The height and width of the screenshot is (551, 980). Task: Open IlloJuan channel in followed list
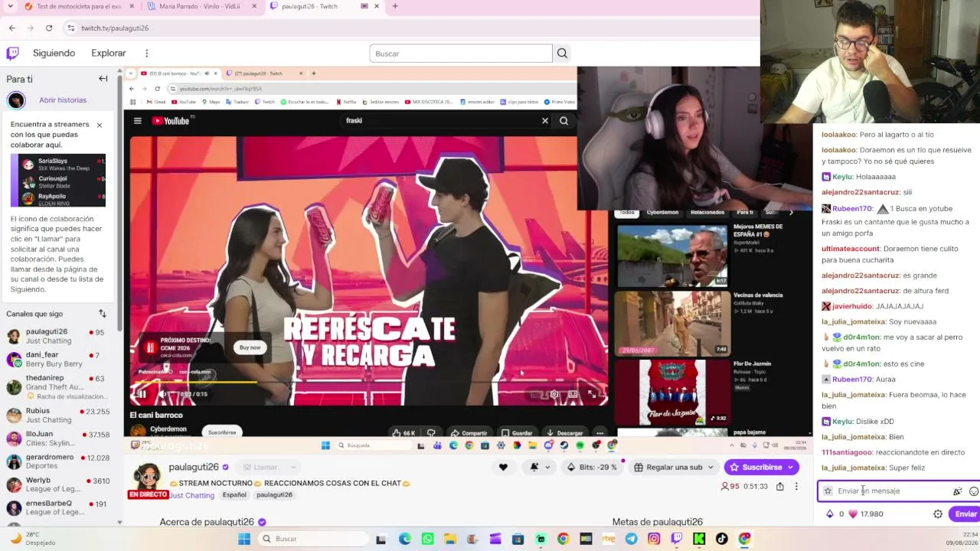pos(58,439)
